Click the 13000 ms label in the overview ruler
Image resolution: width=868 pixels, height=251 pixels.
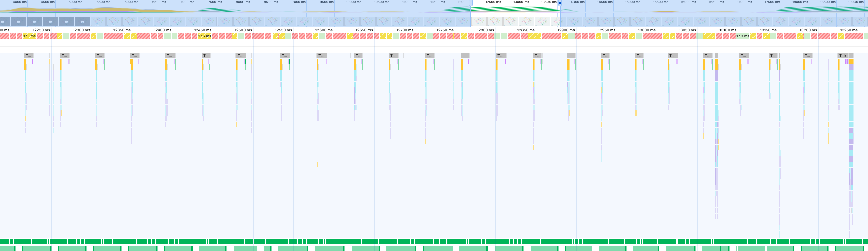pos(521,2)
